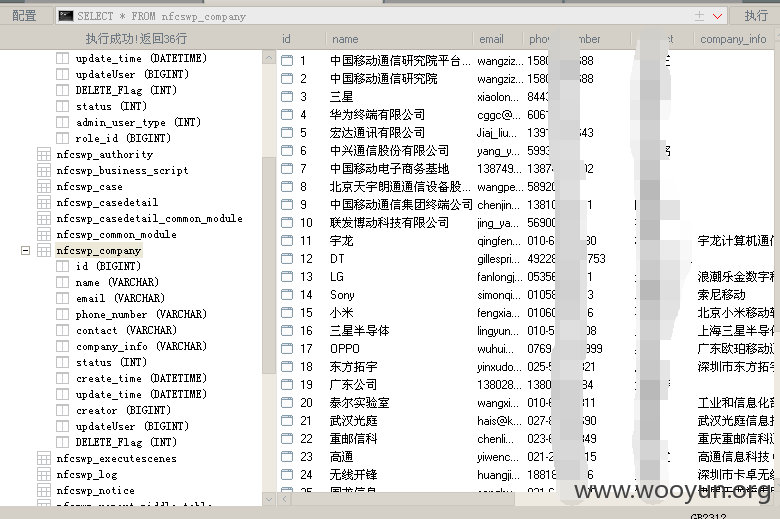The image size is (780, 519).
Task: Click column icon for company_info (VARCHAR)
Action: point(63,346)
